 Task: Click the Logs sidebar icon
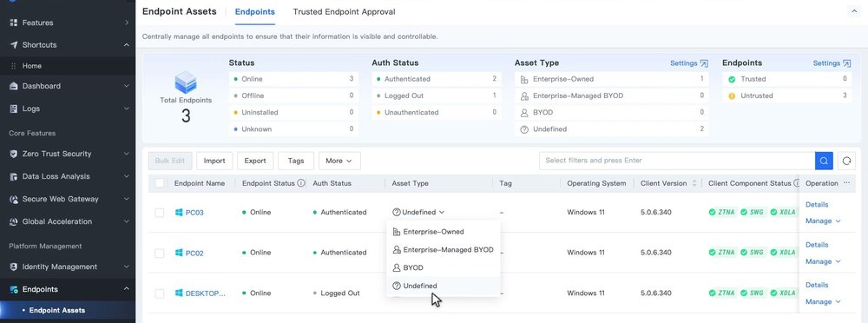[14, 109]
